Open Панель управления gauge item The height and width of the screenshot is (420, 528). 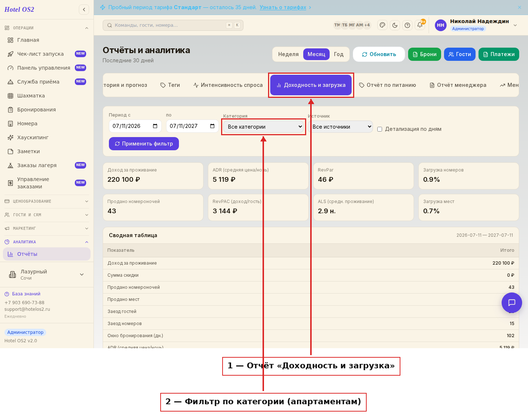47,68
